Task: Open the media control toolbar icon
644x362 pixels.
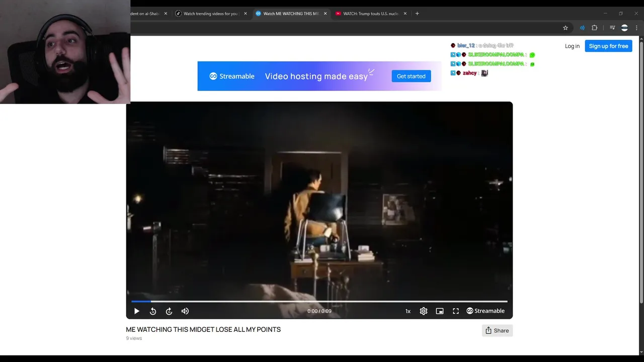Action: (x=612, y=28)
